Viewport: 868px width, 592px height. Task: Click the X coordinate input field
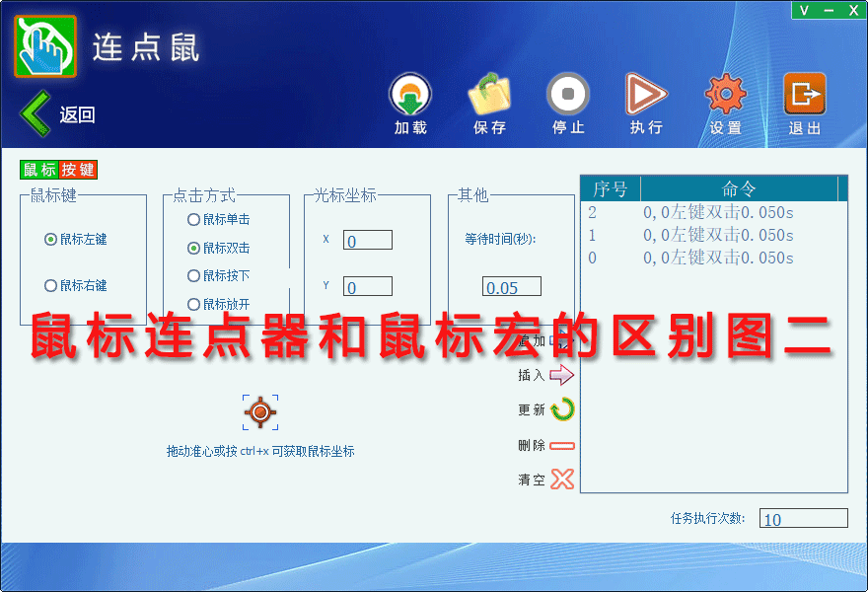click(x=368, y=241)
